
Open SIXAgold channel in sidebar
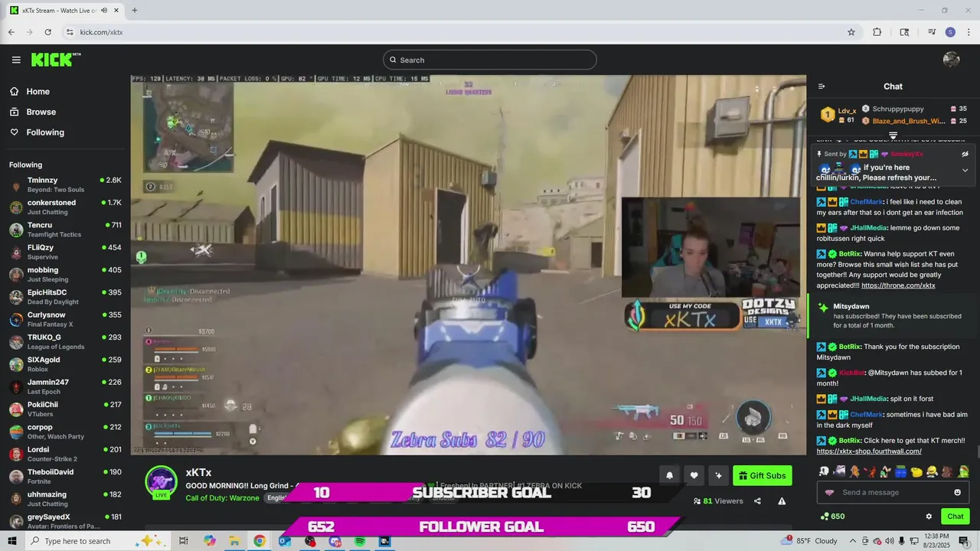(65, 364)
